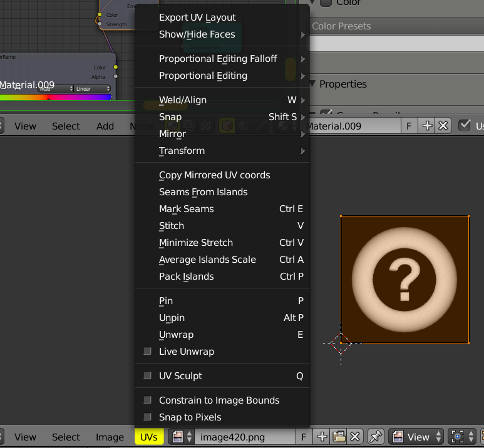This screenshot has width=484, height=448.
Task: Select Pack Islands
Action: point(222,277)
